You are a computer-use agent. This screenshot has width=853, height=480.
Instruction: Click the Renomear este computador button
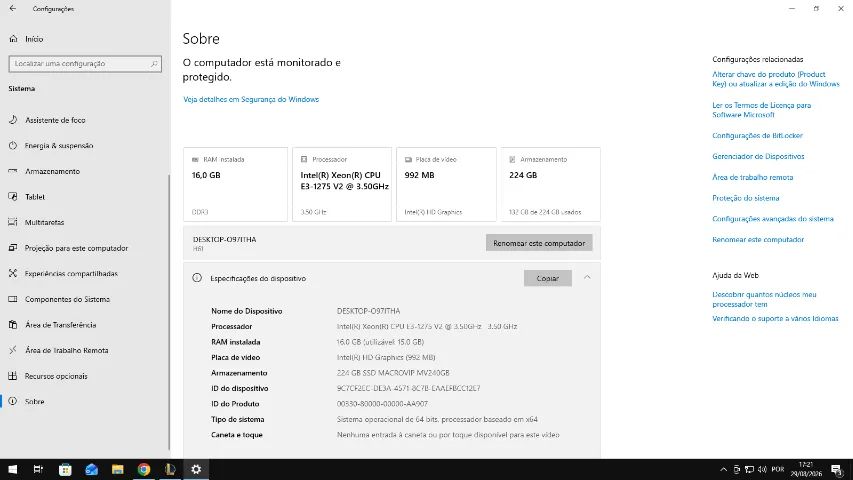tap(539, 243)
